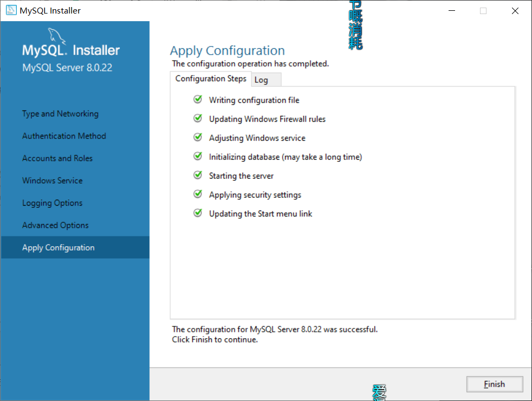Click the 'Updating the Start menu link' text
Viewport: 532px width, 401px height.
point(261,214)
